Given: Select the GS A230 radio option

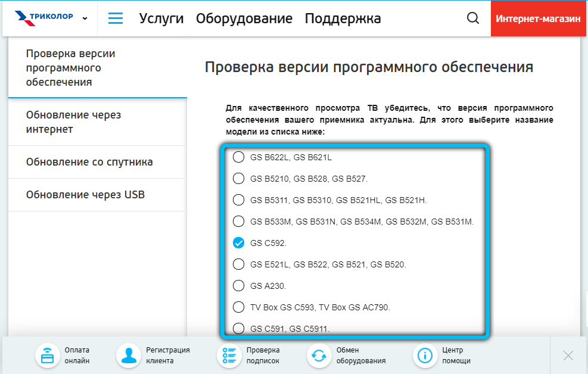Looking at the screenshot, I should coord(238,286).
